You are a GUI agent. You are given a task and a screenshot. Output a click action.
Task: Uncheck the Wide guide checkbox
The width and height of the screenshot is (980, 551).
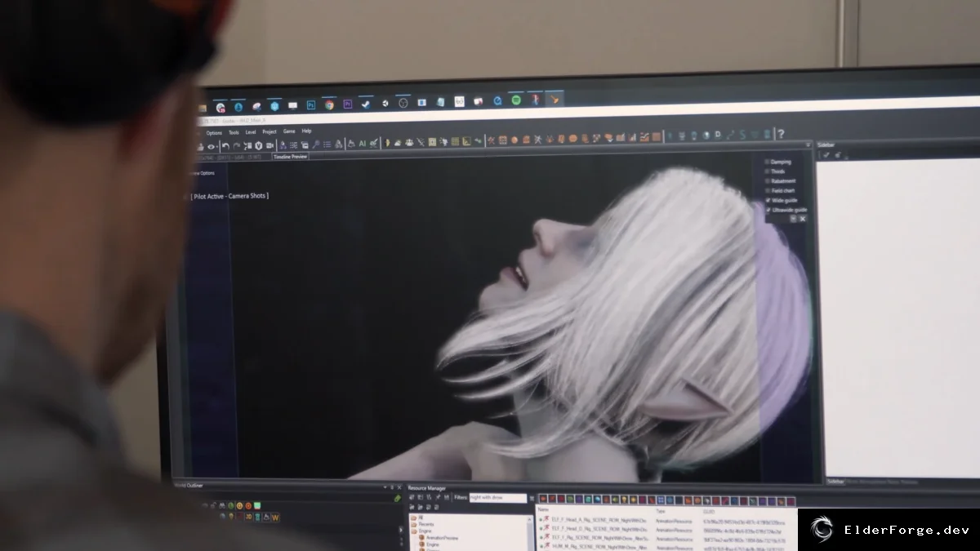(767, 200)
